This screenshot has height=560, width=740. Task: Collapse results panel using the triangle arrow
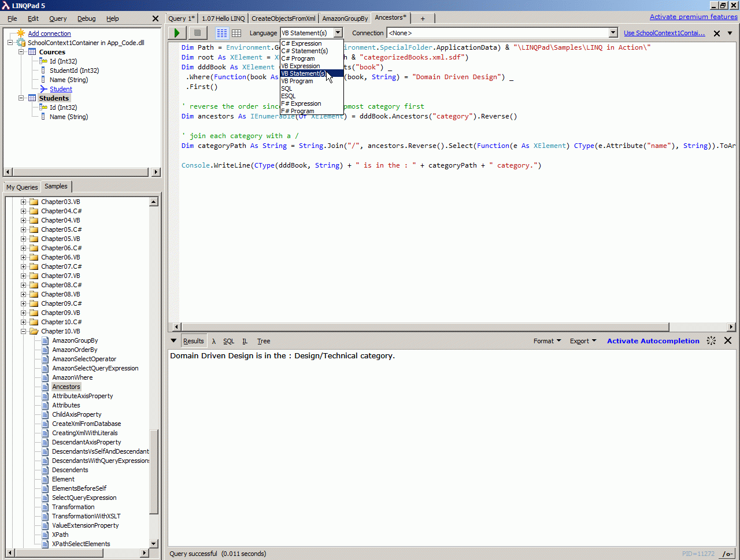point(173,341)
